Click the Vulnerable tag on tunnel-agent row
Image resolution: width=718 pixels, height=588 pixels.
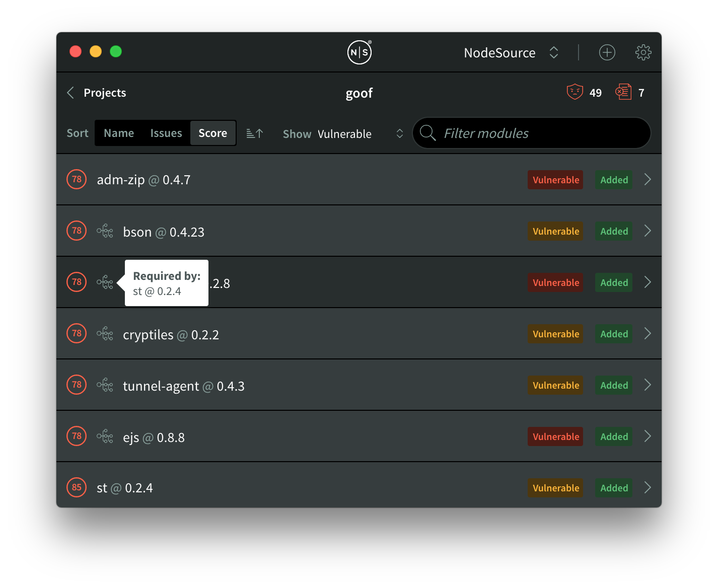point(555,385)
